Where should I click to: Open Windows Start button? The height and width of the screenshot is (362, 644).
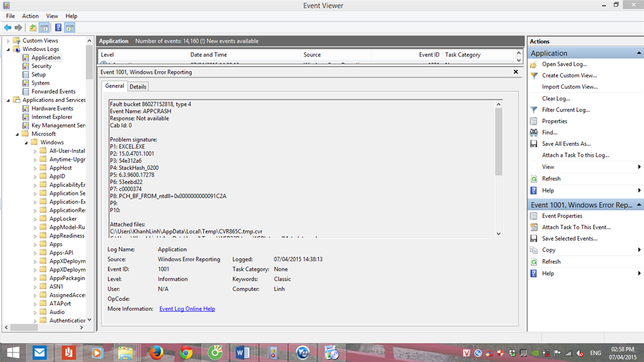tap(13, 353)
